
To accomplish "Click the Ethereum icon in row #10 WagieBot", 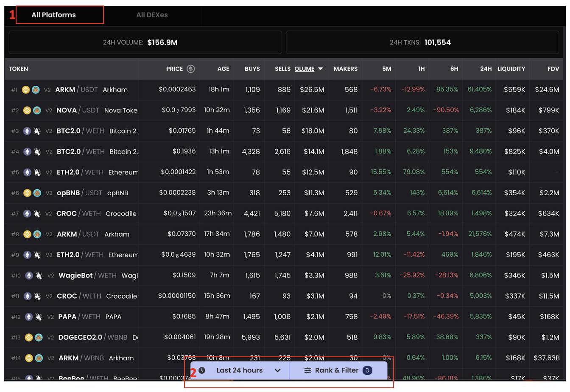I will click(x=29, y=276).
